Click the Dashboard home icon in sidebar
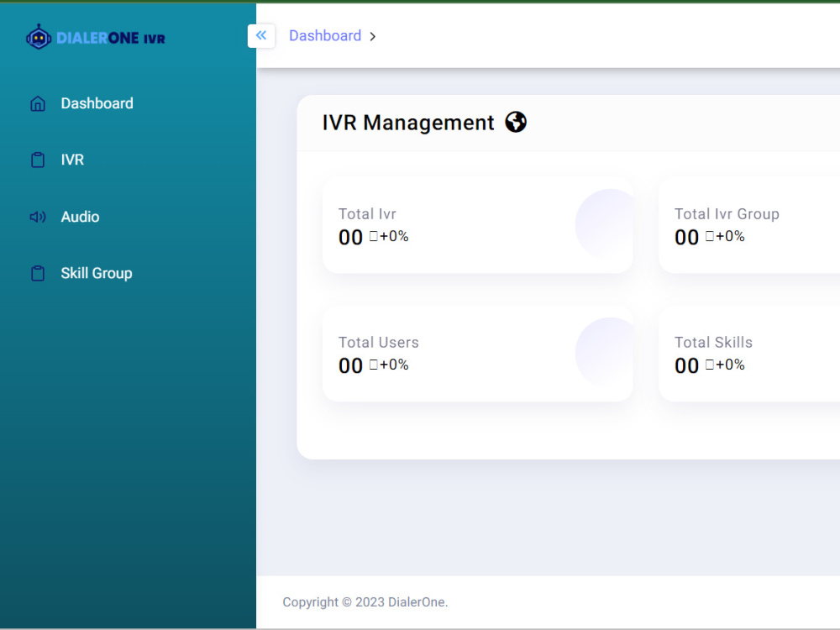Viewport: 840px width, 630px height. tap(38, 103)
